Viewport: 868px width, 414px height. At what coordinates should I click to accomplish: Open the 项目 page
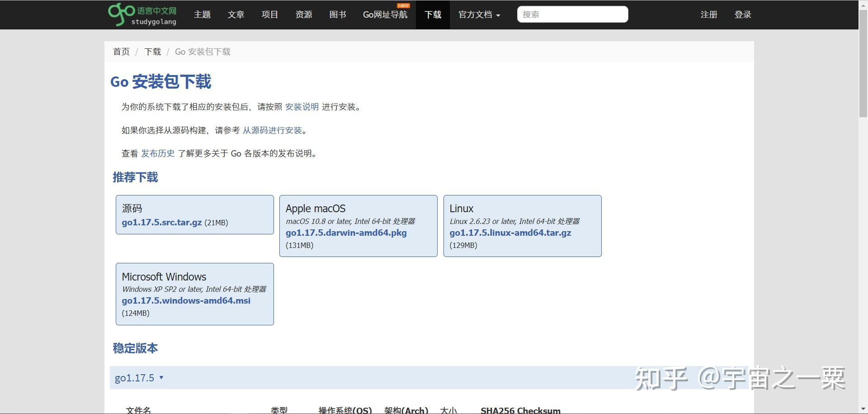pyautogui.click(x=269, y=14)
